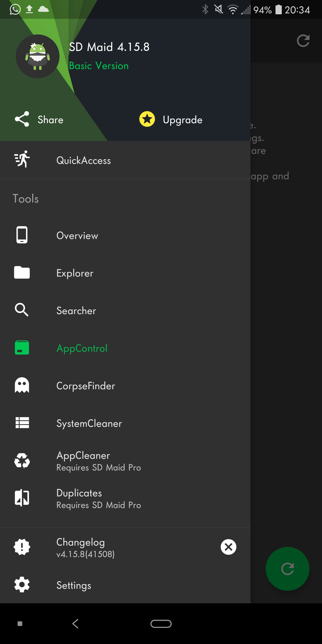Open the Changelog v4.15.8 entry
Viewport: 322px width, 644px height.
125,547
